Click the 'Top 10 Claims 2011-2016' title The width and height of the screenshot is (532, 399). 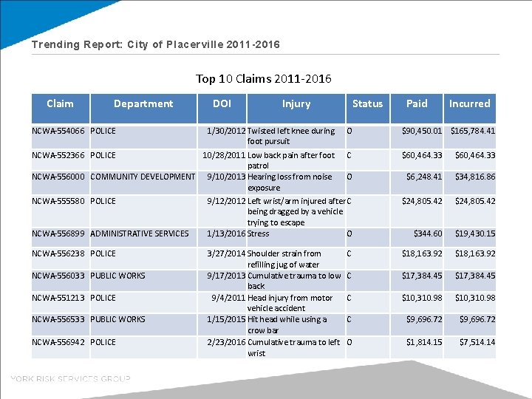tap(264, 79)
